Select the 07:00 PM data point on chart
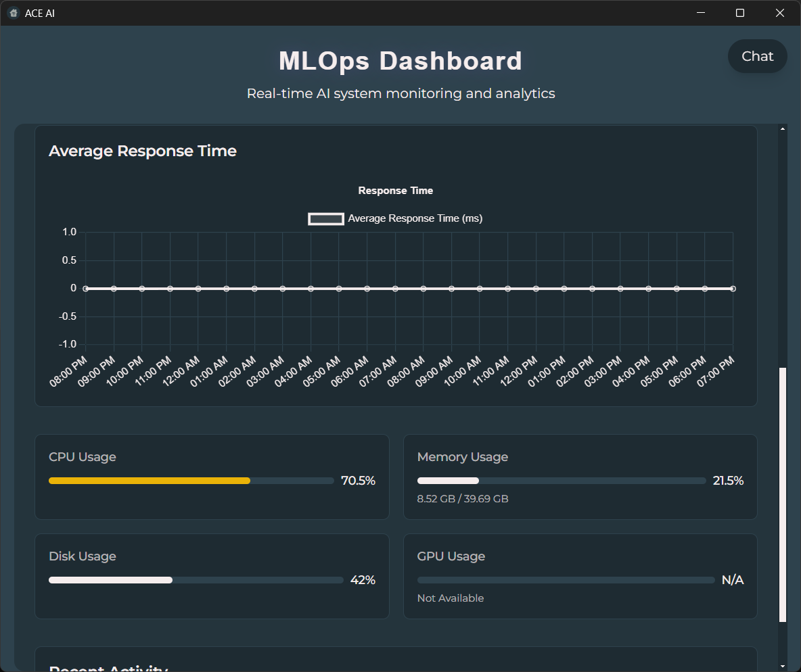 (733, 288)
